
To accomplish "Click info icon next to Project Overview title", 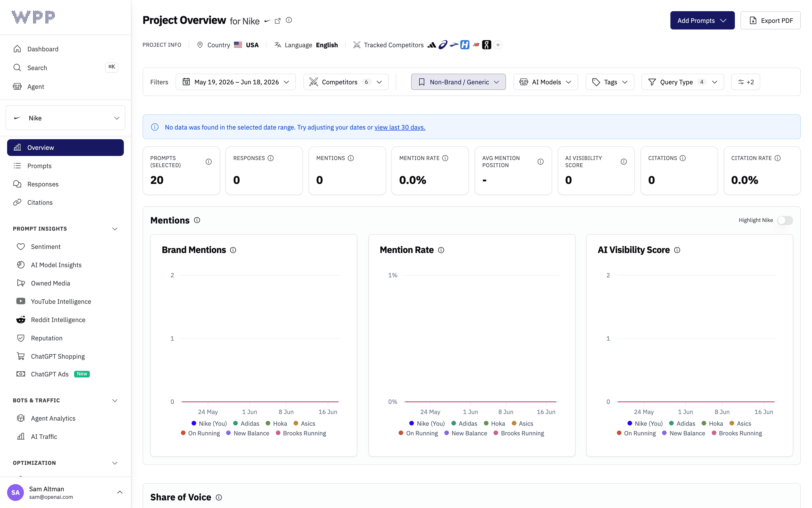I will coord(289,20).
